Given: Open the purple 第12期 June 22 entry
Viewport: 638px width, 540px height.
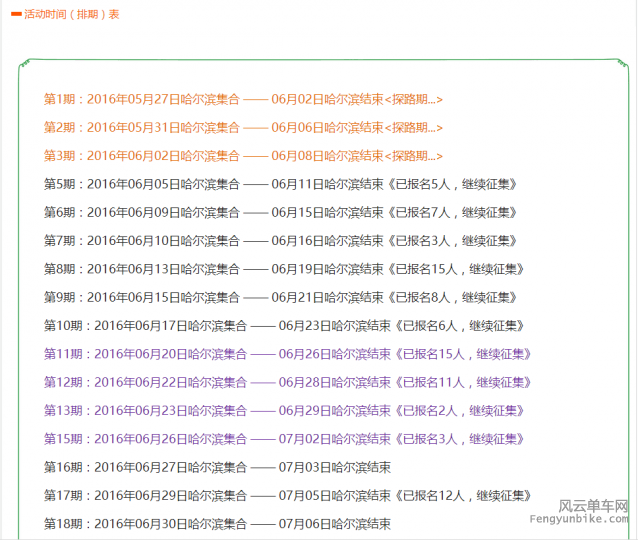Looking at the screenshot, I should click(x=290, y=383).
